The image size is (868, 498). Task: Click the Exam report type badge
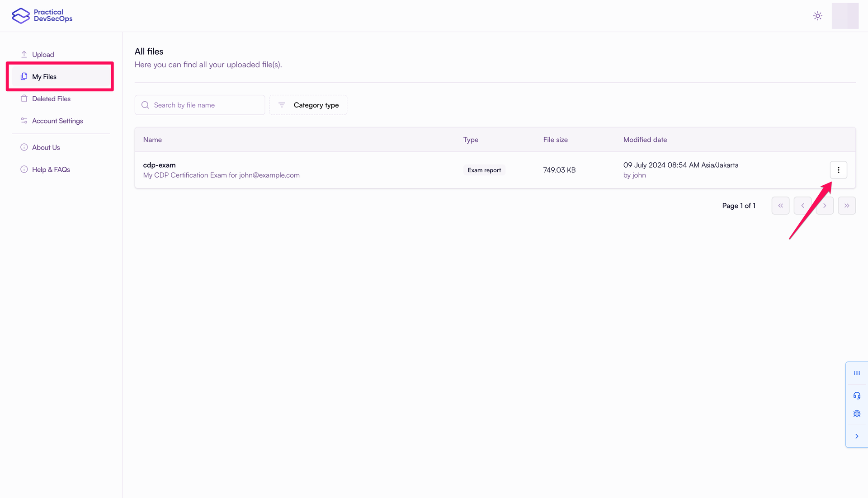pos(484,170)
